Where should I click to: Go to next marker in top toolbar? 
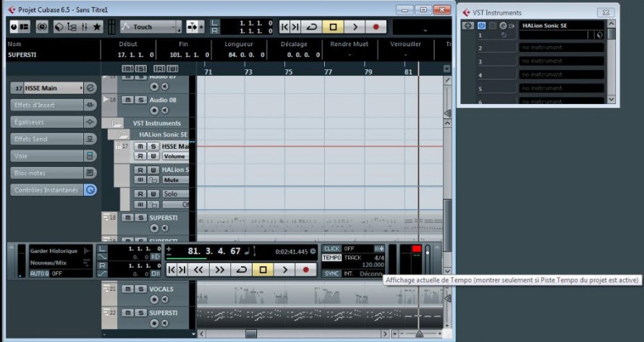point(295,27)
